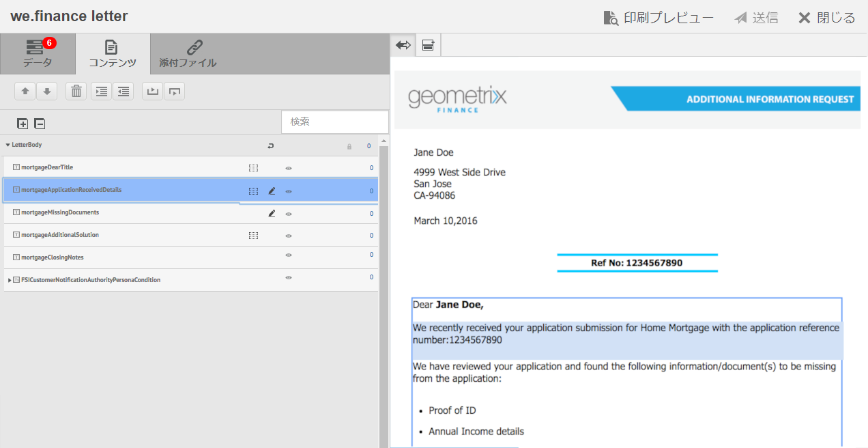Viewport: 868px width, 448px height.
Task: Click the lock icon on LetterBody row
Action: click(349, 146)
